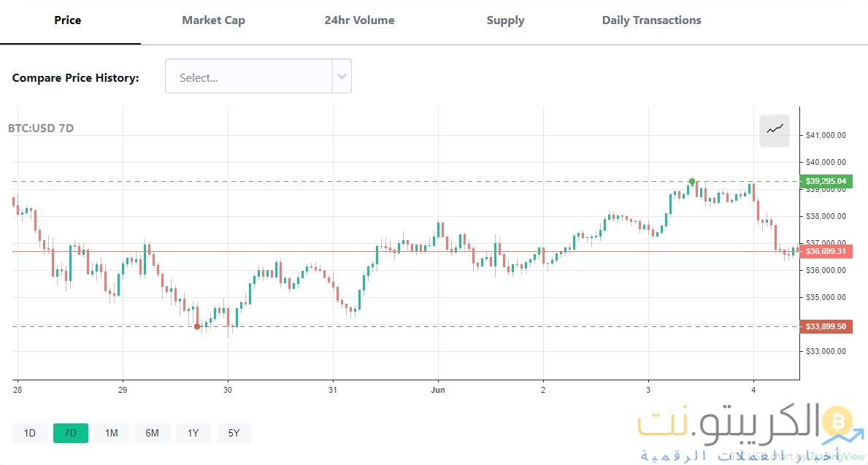Click the green high marker dot on the chart
Screen dimensions: 868x465
pyautogui.click(x=692, y=180)
